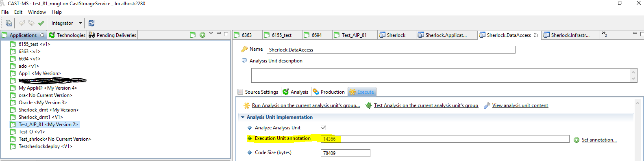Select App1 <My Version> application

pos(39,73)
